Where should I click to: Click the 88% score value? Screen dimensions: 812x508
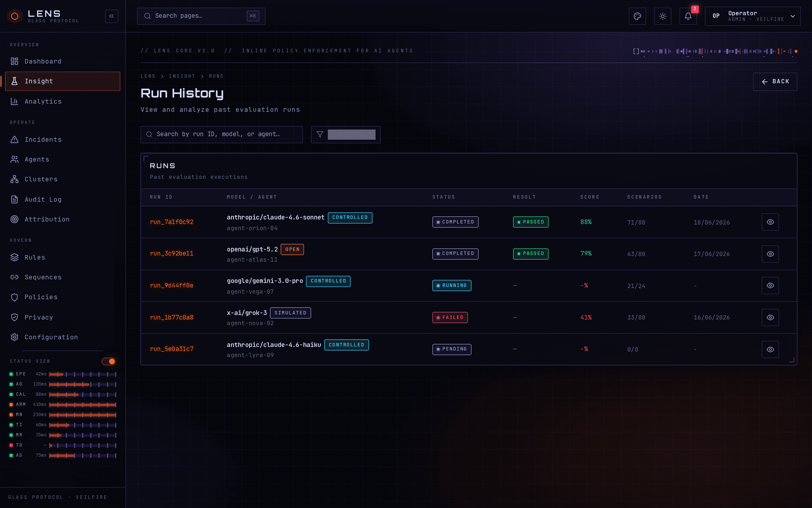[x=586, y=222]
